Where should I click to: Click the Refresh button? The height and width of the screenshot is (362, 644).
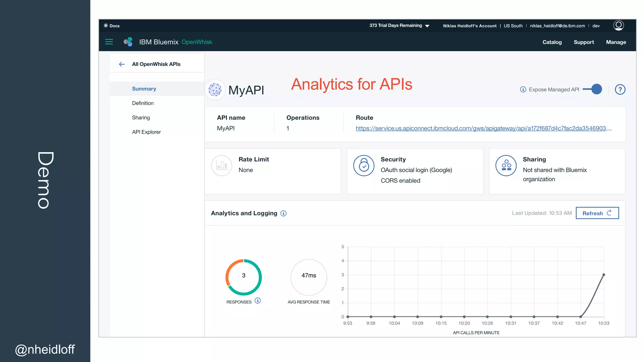point(597,213)
